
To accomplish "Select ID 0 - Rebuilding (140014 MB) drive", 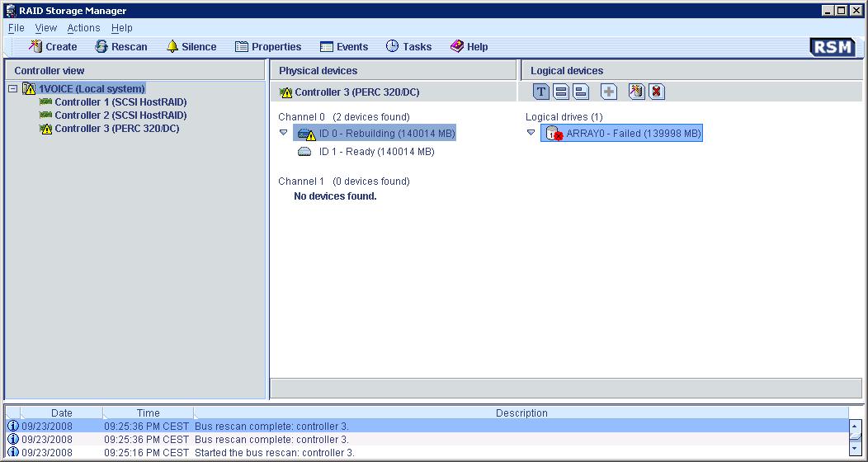I will (375, 133).
